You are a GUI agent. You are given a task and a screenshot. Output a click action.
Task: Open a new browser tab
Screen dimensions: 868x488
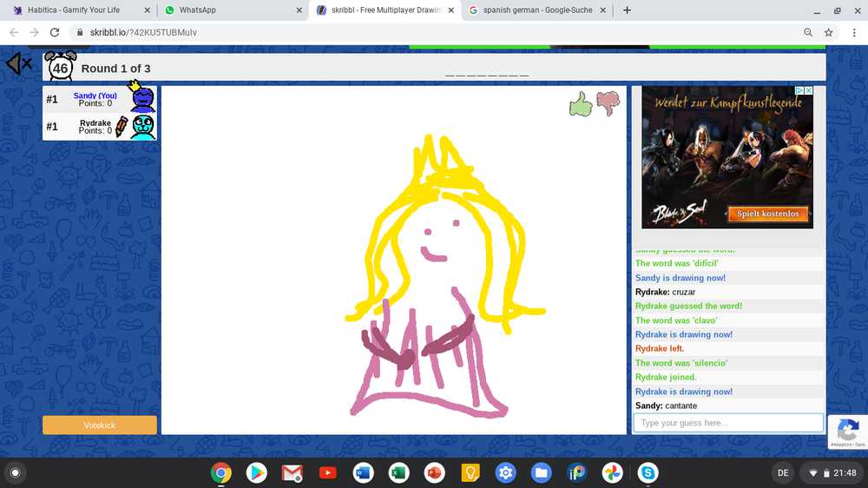[x=627, y=10]
